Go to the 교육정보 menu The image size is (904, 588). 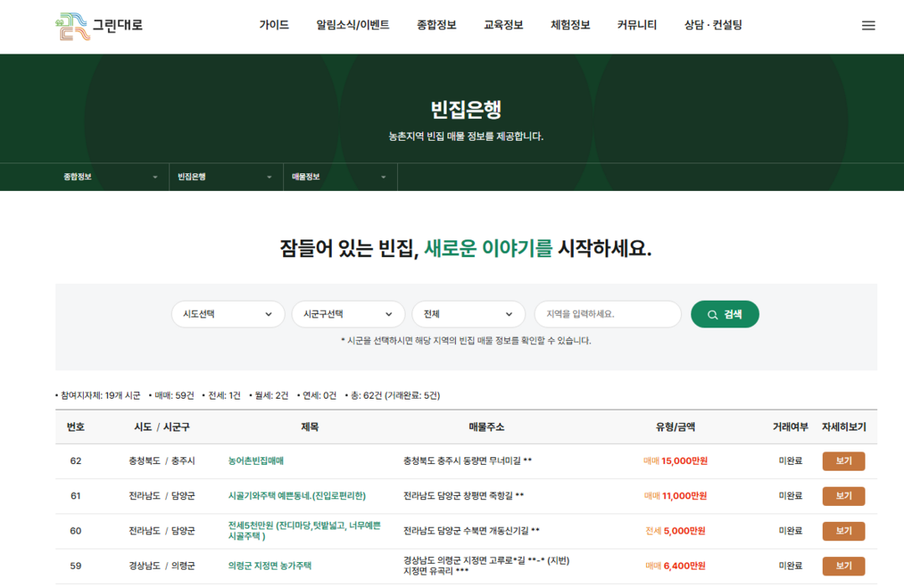(504, 25)
